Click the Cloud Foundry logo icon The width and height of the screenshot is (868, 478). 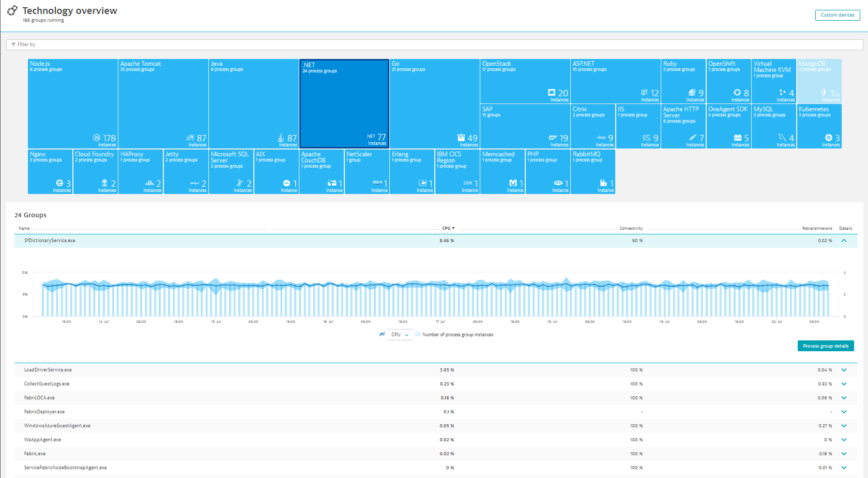104,183
